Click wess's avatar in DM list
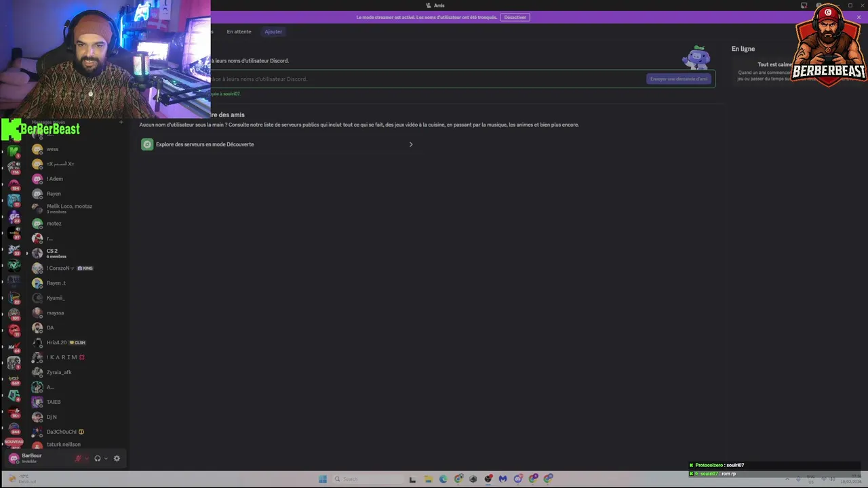Viewport: 868px width, 488px height. [x=37, y=149]
